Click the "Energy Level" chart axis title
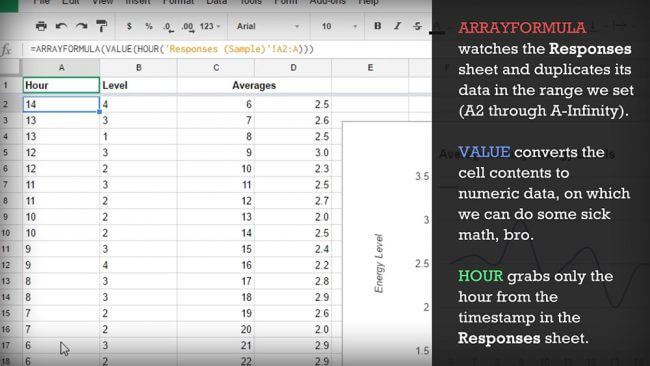 tap(379, 264)
